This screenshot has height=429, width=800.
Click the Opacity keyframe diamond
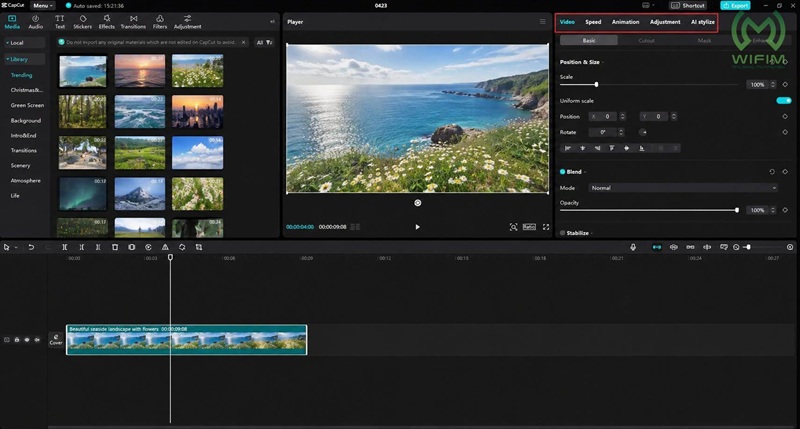(785, 210)
